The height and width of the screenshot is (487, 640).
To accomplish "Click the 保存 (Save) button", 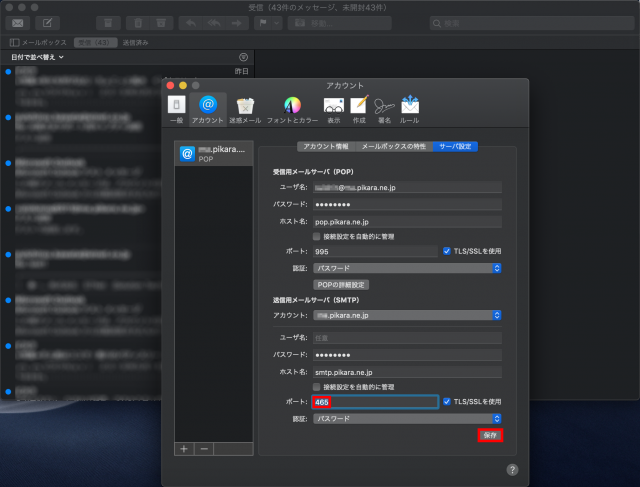I will click(x=489, y=435).
